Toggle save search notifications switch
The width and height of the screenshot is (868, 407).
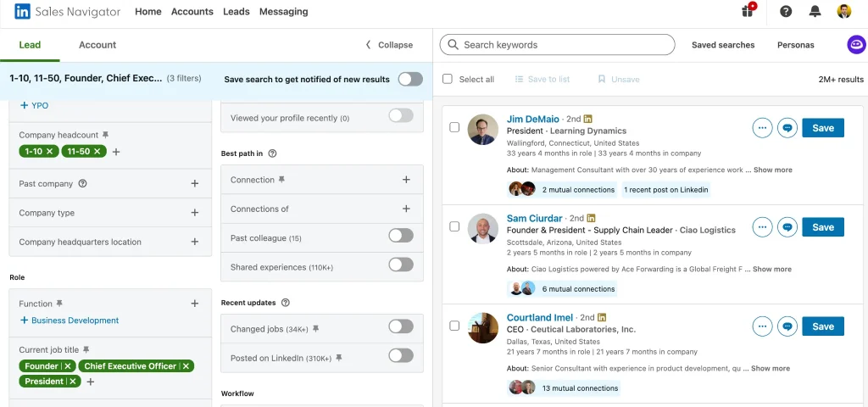pos(410,79)
